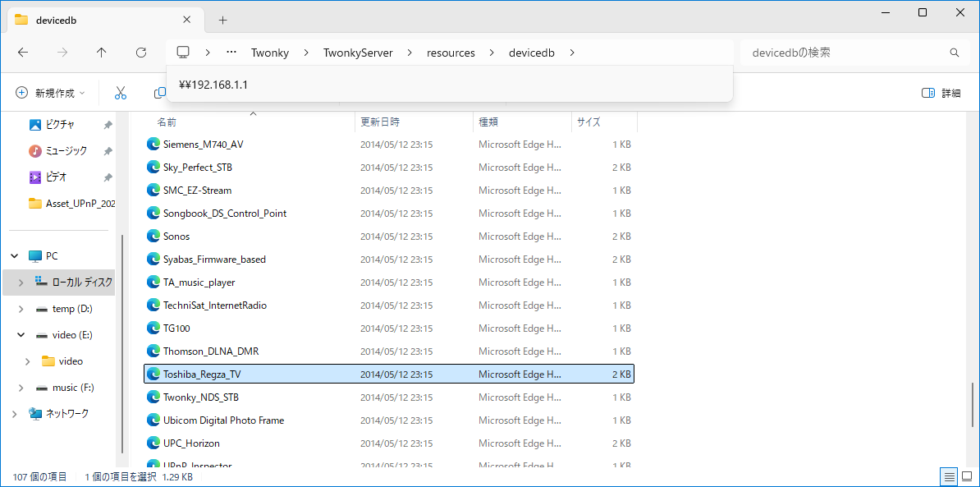Click the resources breadcrumb segment

coord(451,53)
